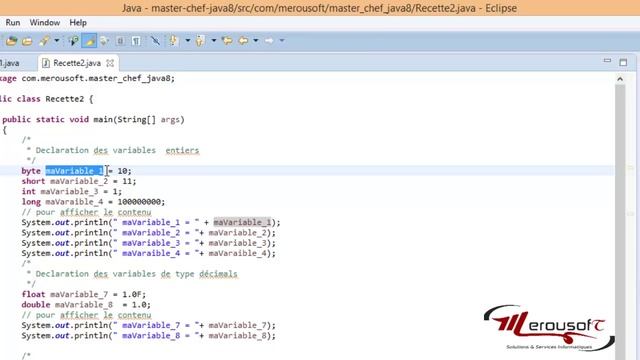Image resolution: width=640 pixels, height=360 pixels.
Task: Click the Back navigation arrow icon
Action: (243, 40)
